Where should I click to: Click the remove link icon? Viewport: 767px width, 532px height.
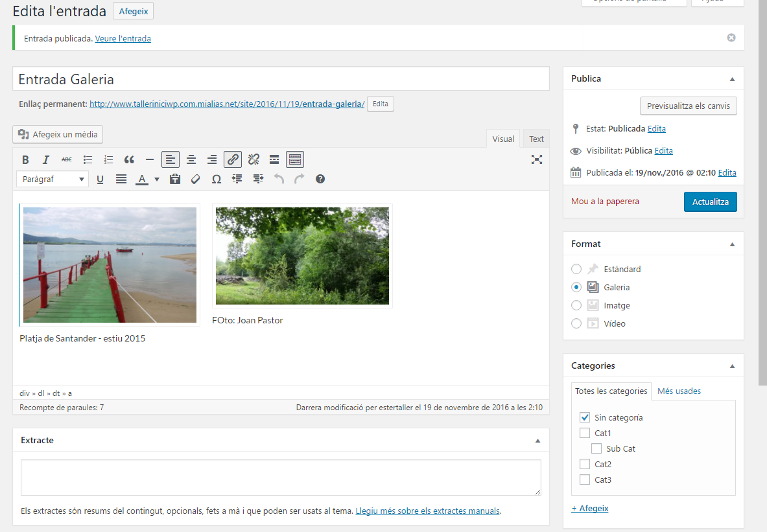pos(254,159)
